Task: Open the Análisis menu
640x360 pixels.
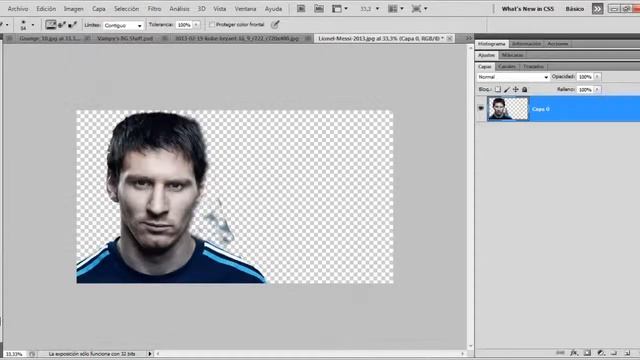Action: (179, 9)
